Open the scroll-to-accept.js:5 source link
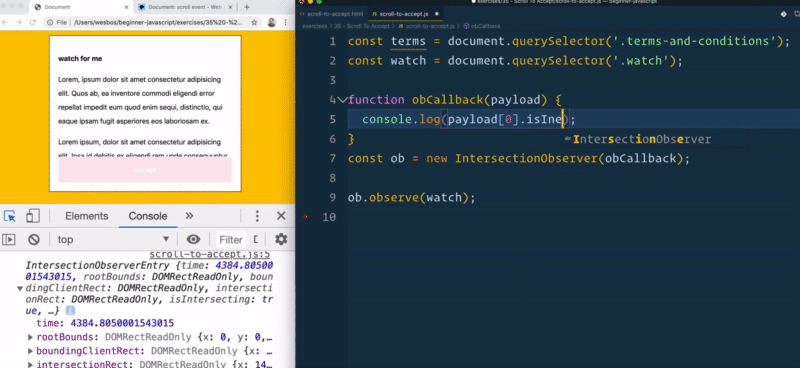Viewport: 800px width, 368px height. tap(210, 254)
